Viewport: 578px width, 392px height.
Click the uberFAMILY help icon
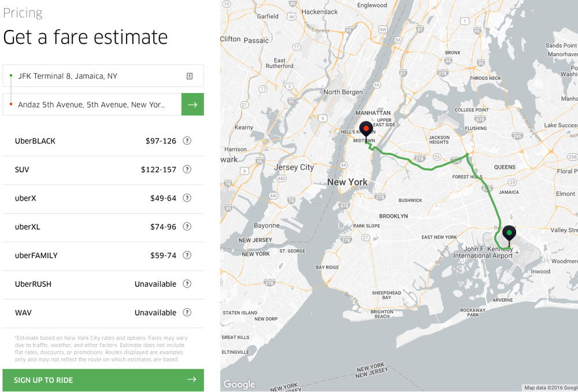click(187, 255)
